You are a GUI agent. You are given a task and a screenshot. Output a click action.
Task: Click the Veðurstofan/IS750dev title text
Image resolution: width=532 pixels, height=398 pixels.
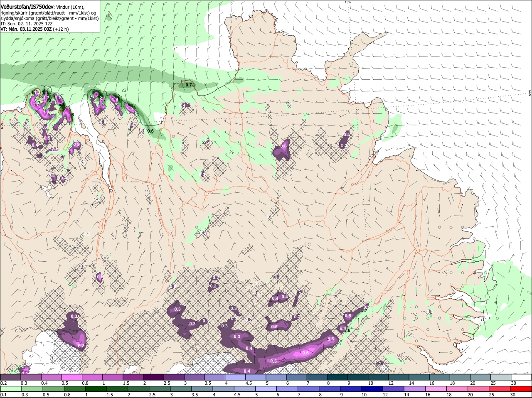[x=27, y=7]
